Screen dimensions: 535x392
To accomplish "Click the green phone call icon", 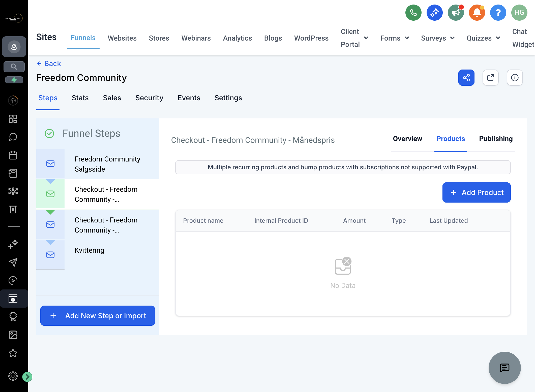I will click(413, 13).
